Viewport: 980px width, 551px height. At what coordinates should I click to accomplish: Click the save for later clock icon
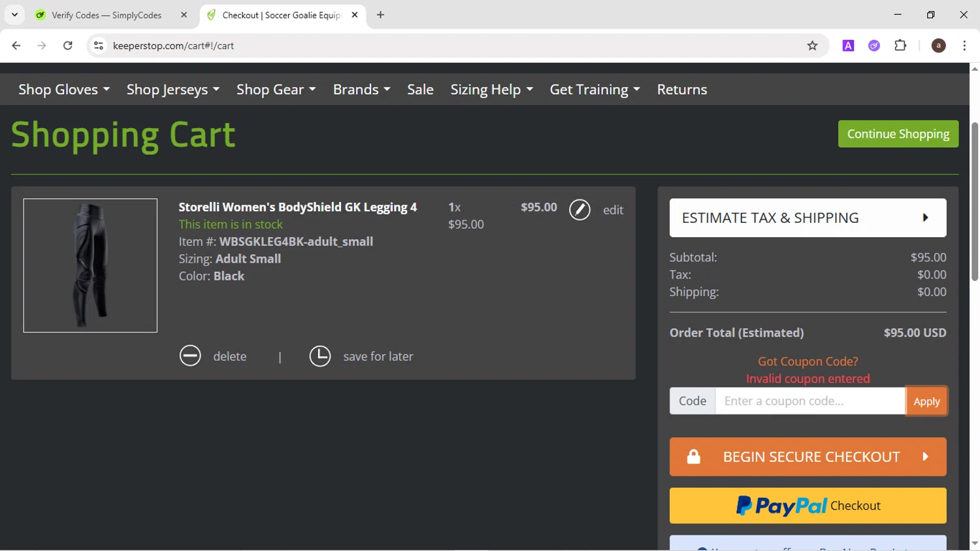(320, 356)
